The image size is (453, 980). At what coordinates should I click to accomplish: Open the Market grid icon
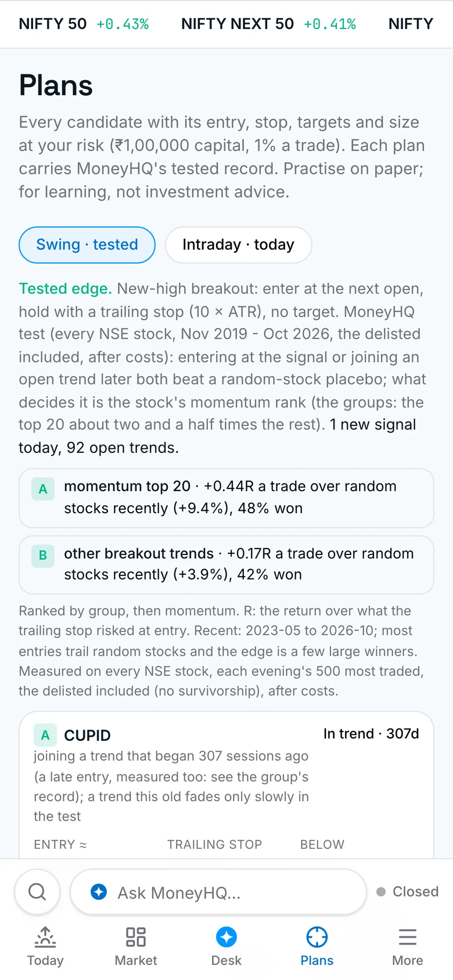tap(136, 937)
